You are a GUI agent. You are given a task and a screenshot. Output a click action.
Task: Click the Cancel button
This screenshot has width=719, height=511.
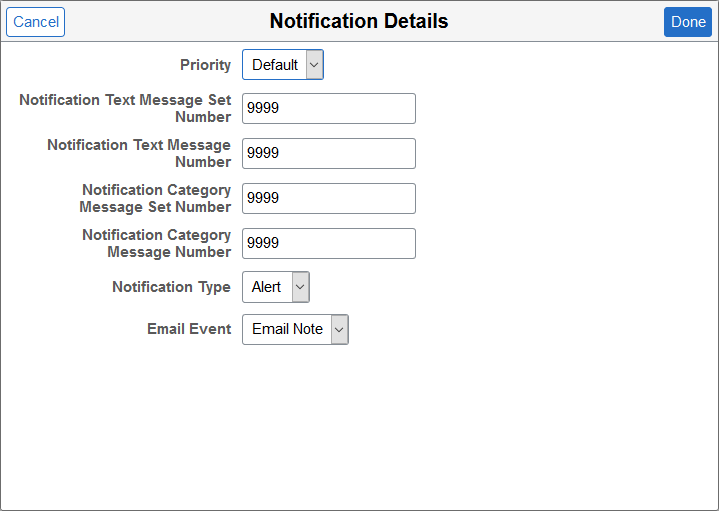(35, 22)
